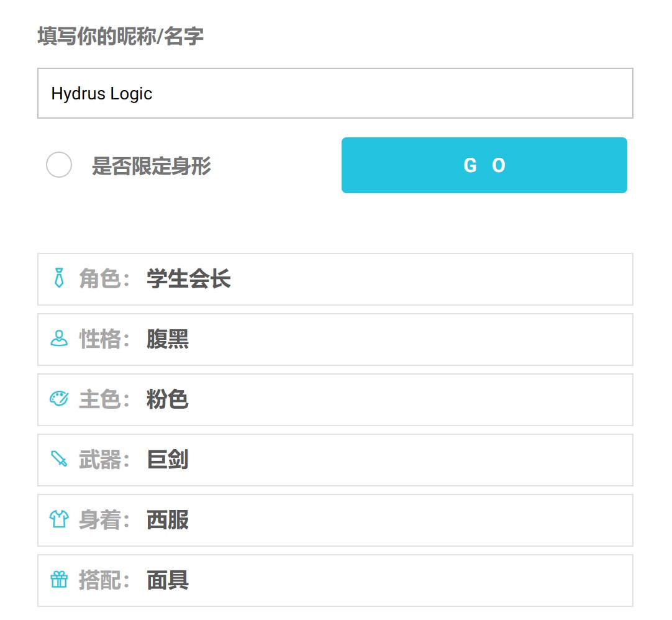Click the shirt icon beside 身着

pyautogui.click(x=59, y=519)
